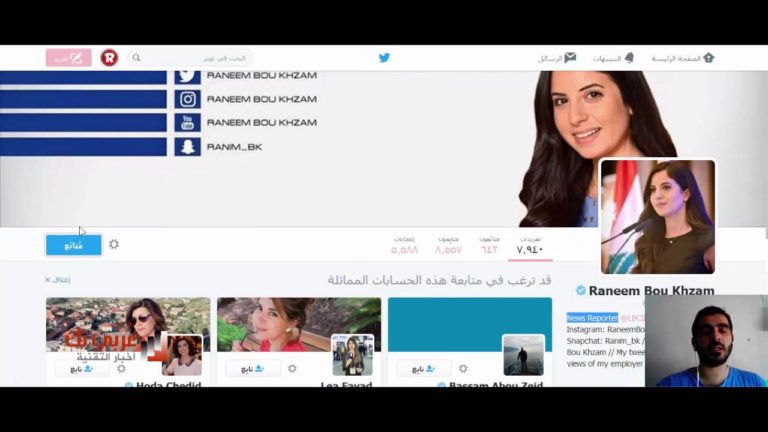Select the Following count tab 643
The image size is (768, 432).
coord(489,245)
